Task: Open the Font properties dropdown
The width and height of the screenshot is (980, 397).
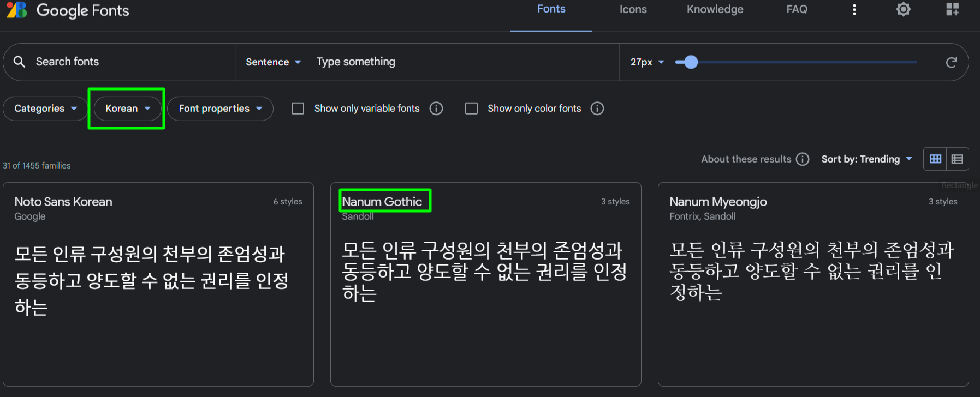Action: [x=220, y=109]
